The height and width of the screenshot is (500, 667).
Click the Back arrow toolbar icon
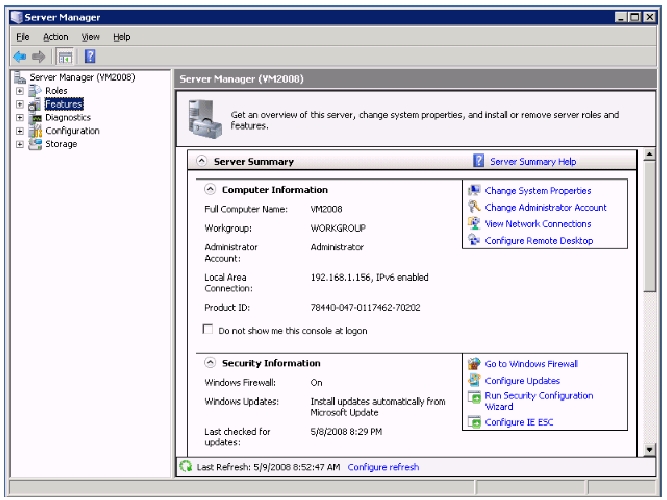(20, 56)
